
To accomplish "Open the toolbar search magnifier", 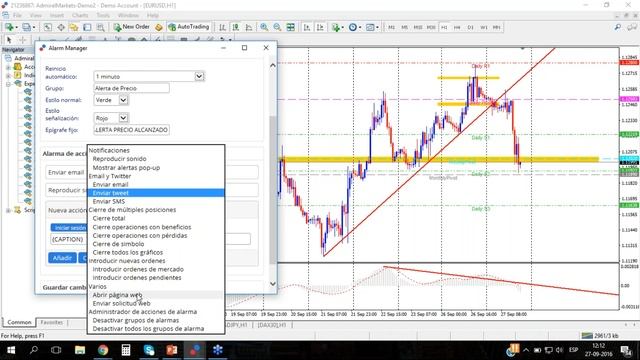I will [x=618, y=27].
